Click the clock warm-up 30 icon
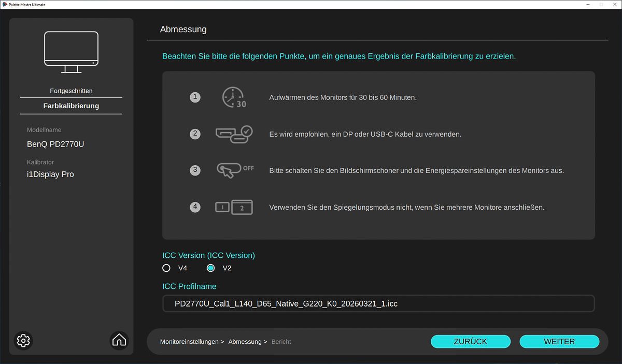622x364 pixels. 233,97
